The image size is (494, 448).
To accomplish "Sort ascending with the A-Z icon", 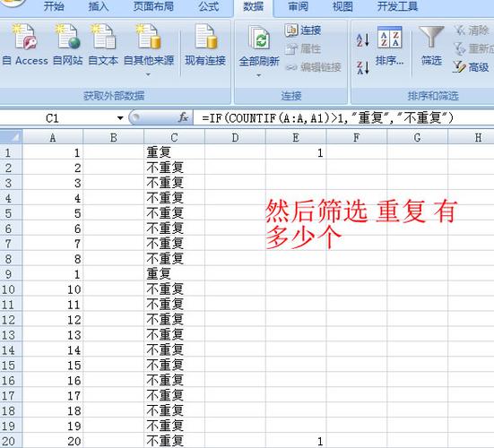I will (362, 40).
